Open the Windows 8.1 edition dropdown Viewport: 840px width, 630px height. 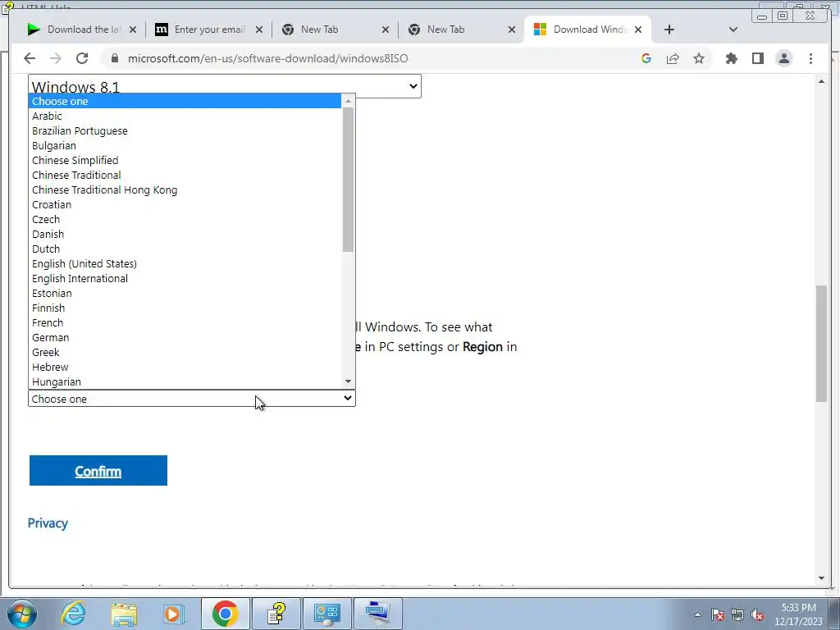point(225,85)
